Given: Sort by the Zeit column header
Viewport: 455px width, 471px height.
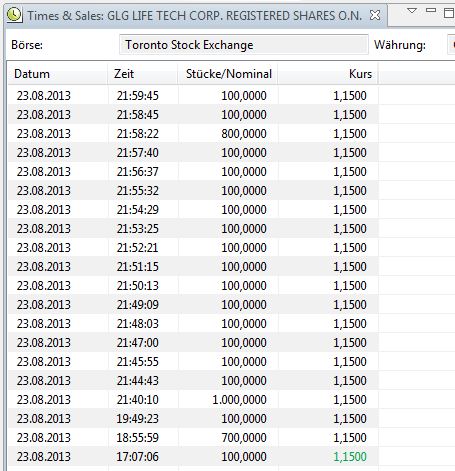Looking at the screenshot, I should [142, 74].
